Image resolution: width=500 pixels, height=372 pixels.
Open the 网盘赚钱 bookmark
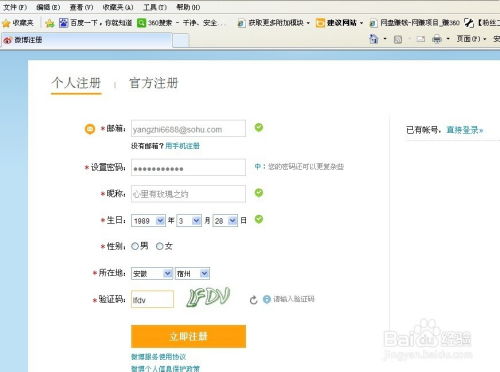point(415,23)
